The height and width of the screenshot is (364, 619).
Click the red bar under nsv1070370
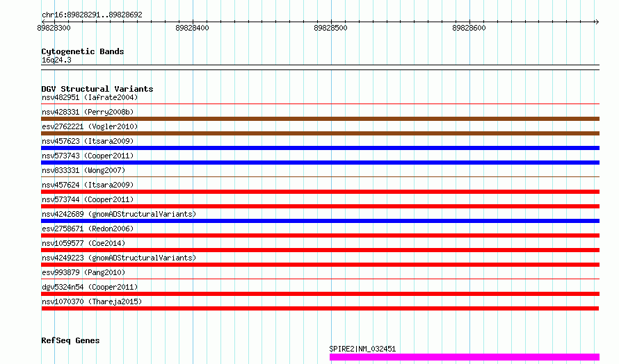coord(320,308)
